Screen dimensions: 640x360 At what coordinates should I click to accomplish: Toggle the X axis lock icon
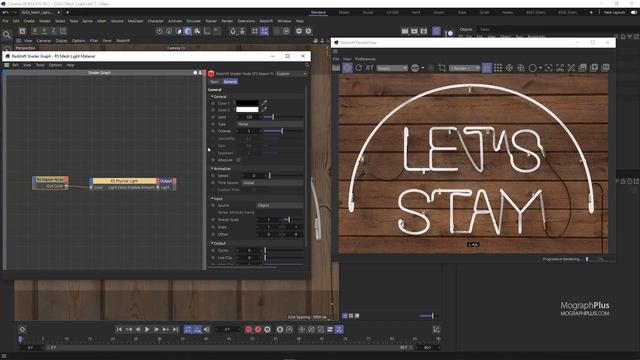click(x=35, y=31)
